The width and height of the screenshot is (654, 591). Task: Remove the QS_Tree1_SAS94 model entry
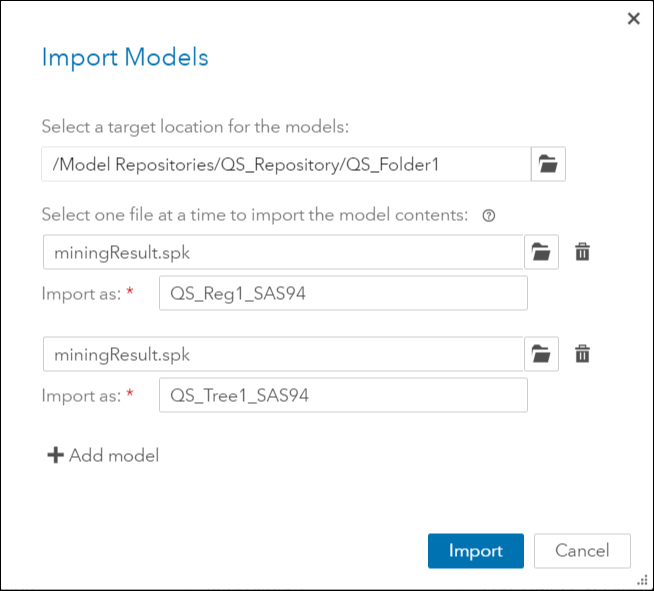tap(583, 353)
